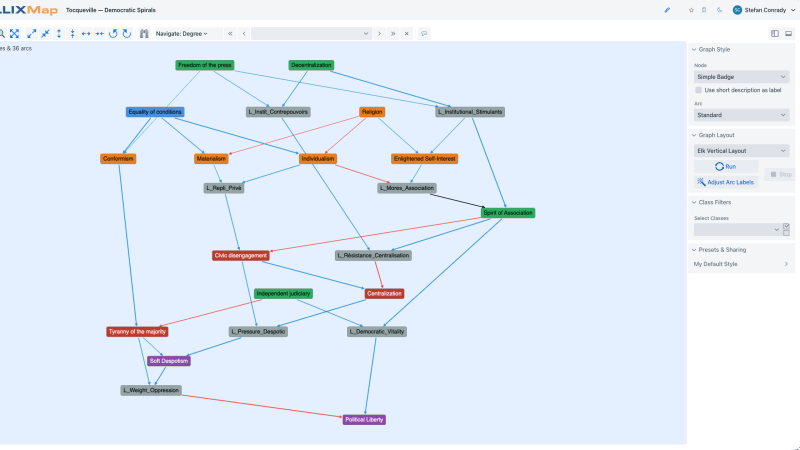
Task: Click the LIXMap logo
Action: pyautogui.click(x=29, y=10)
